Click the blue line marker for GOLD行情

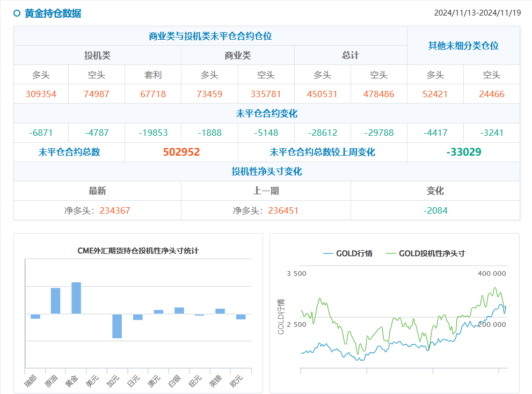click(328, 253)
